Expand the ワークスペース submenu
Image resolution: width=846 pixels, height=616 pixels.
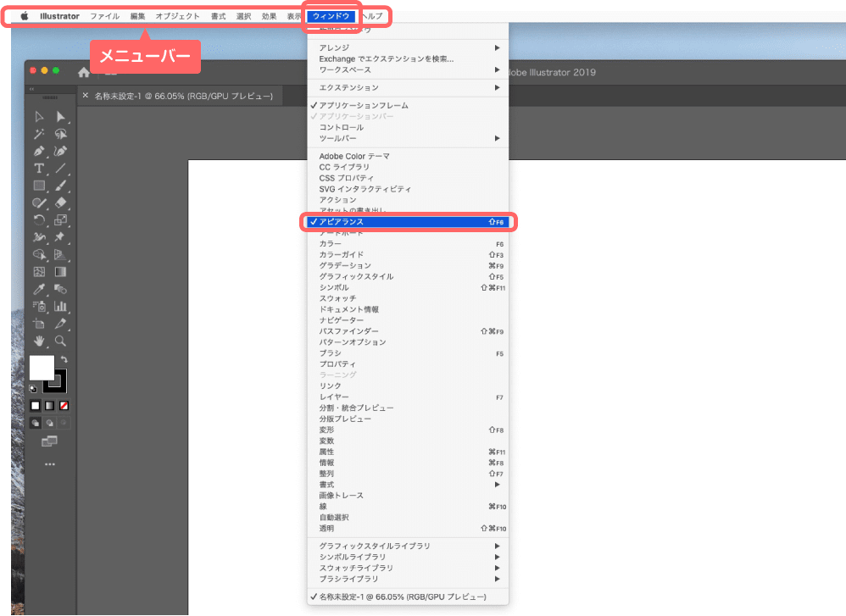pyautogui.click(x=407, y=69)
